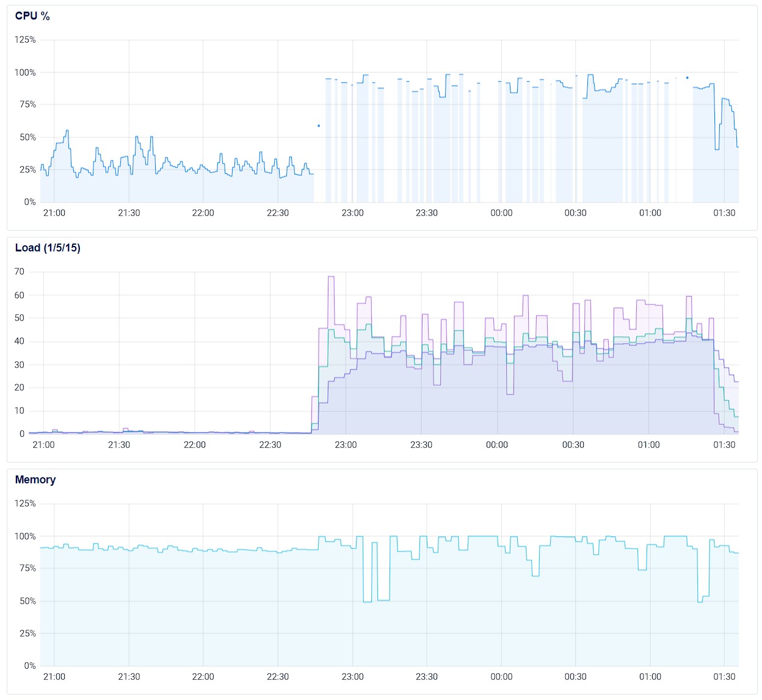Screen dimensions: 762x700
Task: Select the 125% label on CPU chart axis
Action: click(26, 40)
